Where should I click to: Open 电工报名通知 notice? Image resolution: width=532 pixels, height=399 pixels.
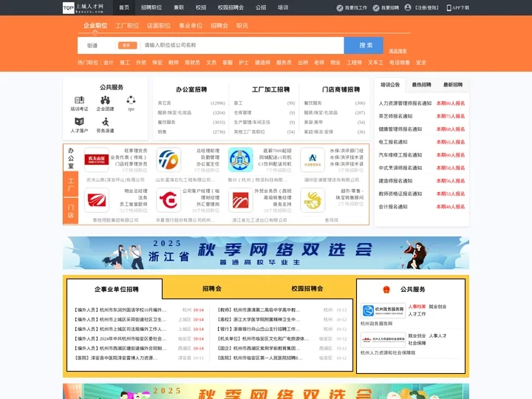point(393,142)
